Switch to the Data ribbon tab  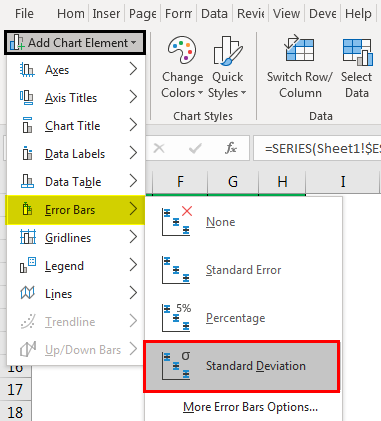pyautogui.click(x=214, y=14)
